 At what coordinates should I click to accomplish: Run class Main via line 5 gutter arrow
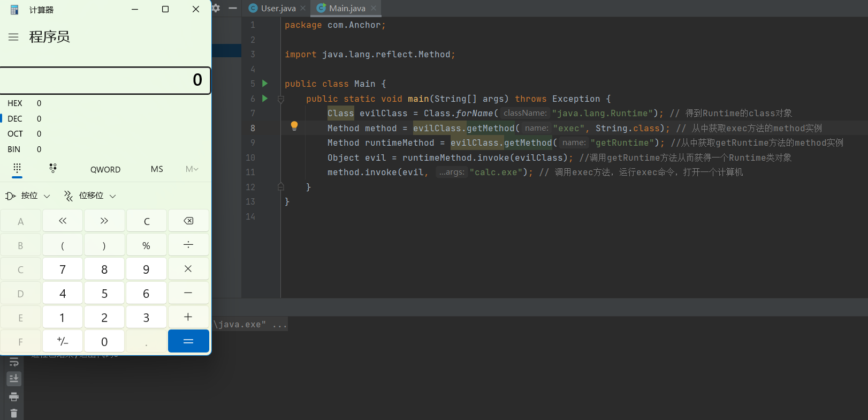pos(264,84)
